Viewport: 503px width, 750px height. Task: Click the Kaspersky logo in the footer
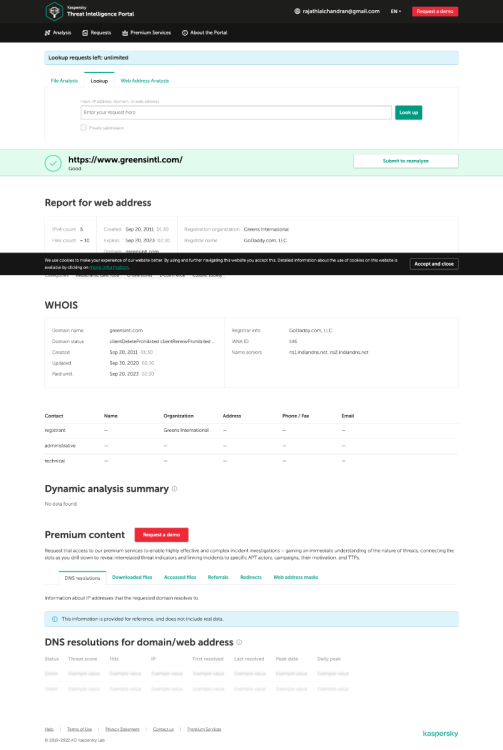click(x=440, y=733)
